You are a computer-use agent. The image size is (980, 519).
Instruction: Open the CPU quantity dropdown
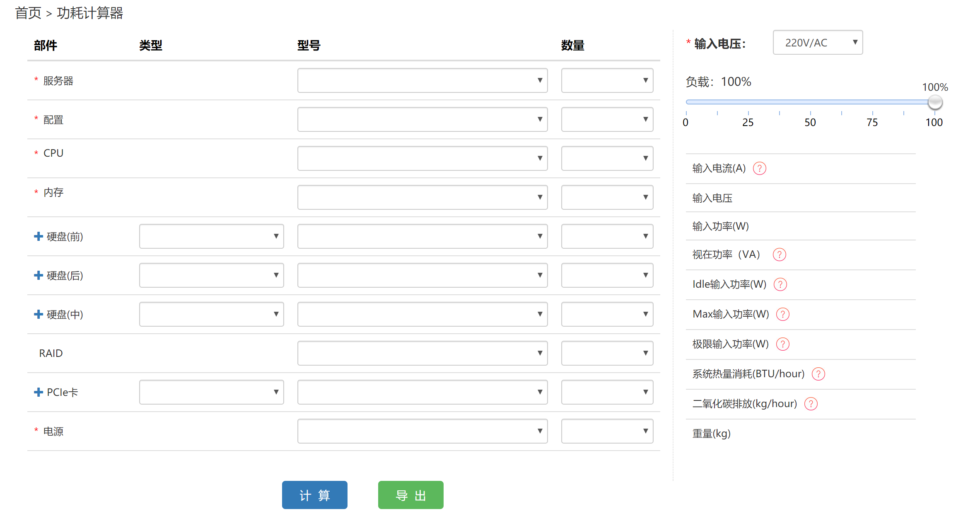(607, 158)
